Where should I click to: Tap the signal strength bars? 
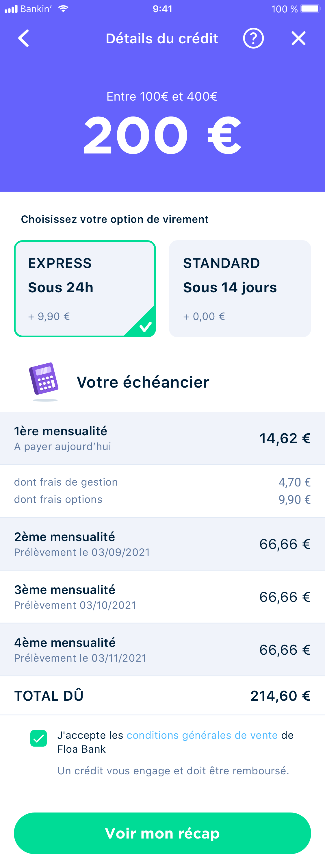pyautogui.click(x=11, y=9)
